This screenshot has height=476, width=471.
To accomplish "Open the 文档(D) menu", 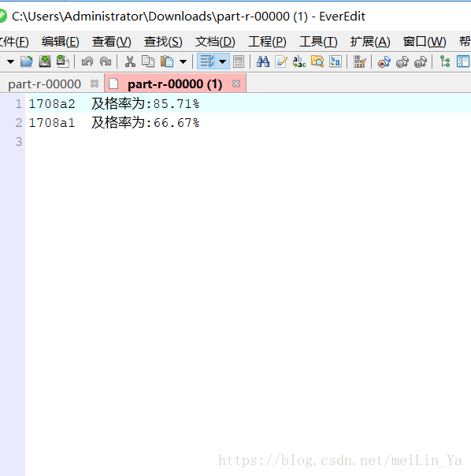I will click(215, 42).
